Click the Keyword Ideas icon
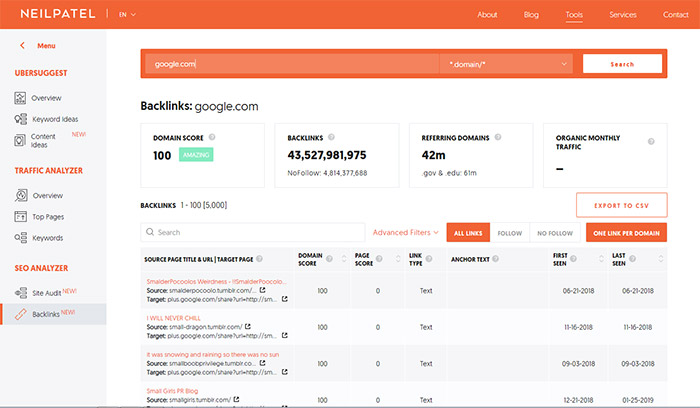 21,119
